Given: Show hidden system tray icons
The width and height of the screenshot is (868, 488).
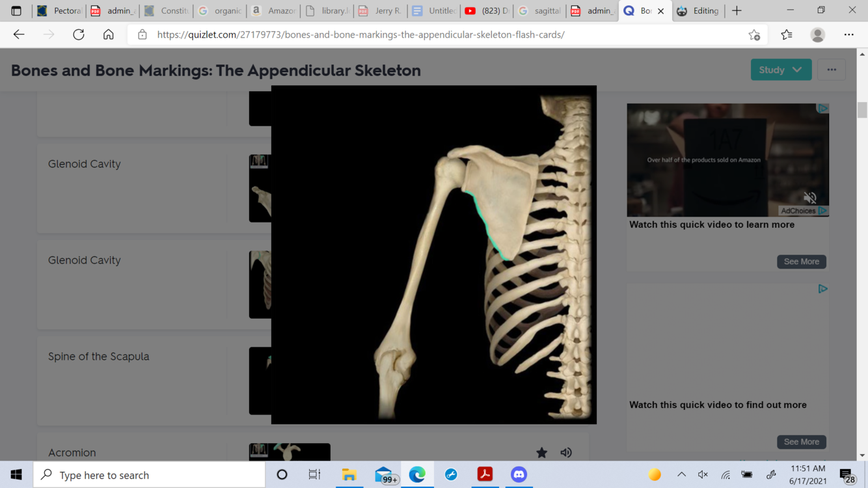Looking at the screenshot, I should pyautogui.click(x=681, y=475).
